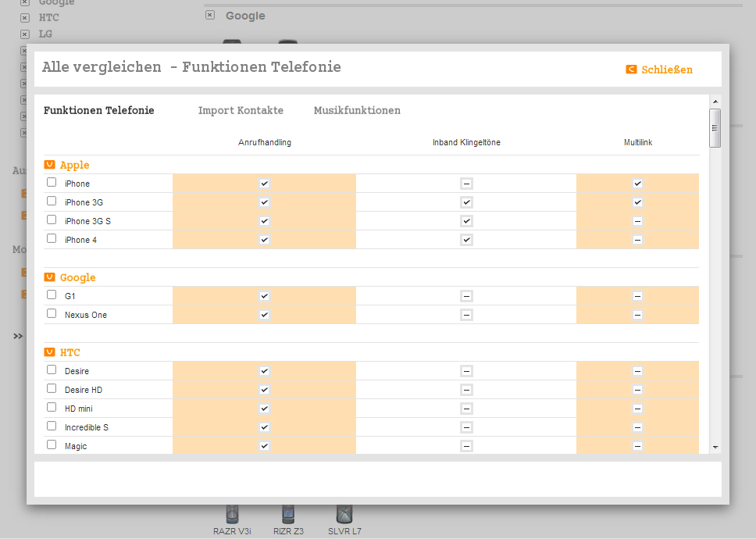This screenshot has height=539, width=756.
Task: Click the orange icon beside Schließen
Action: tap(631, 70)
